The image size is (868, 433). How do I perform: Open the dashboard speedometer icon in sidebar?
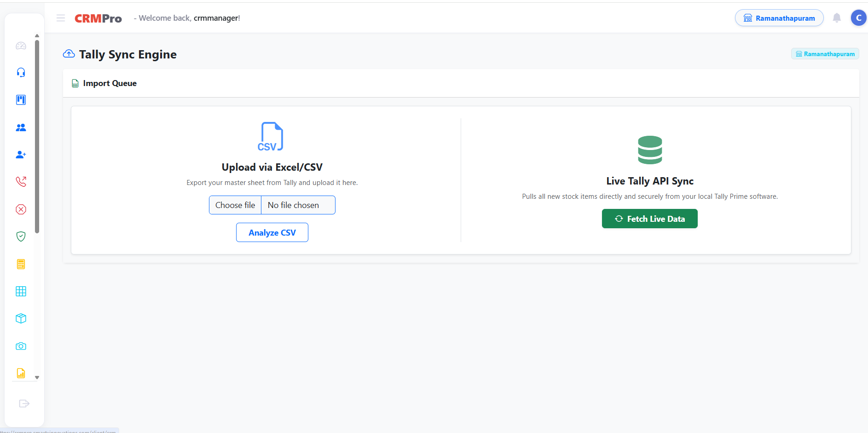(x=21, y=46)
